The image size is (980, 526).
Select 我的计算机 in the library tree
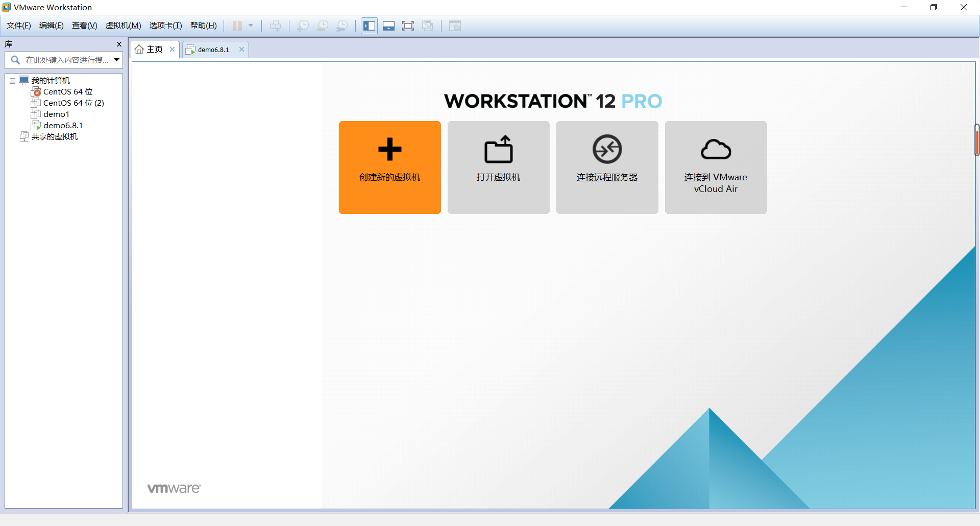(51, 81)
